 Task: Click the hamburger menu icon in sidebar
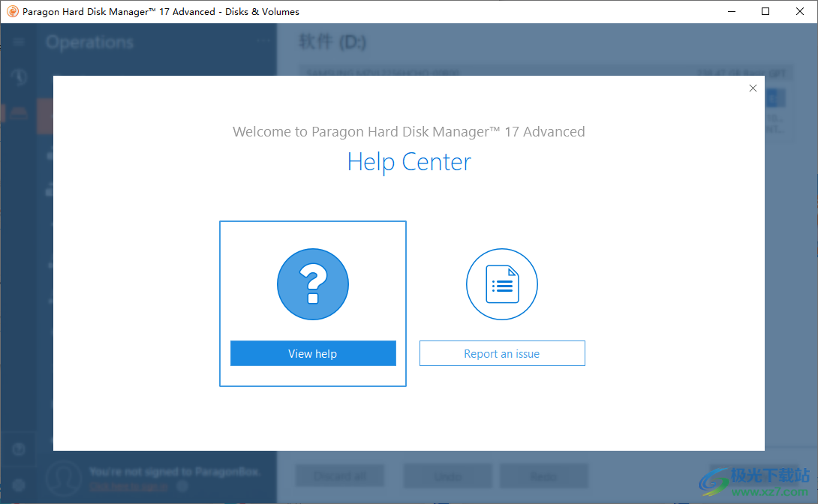19,42
